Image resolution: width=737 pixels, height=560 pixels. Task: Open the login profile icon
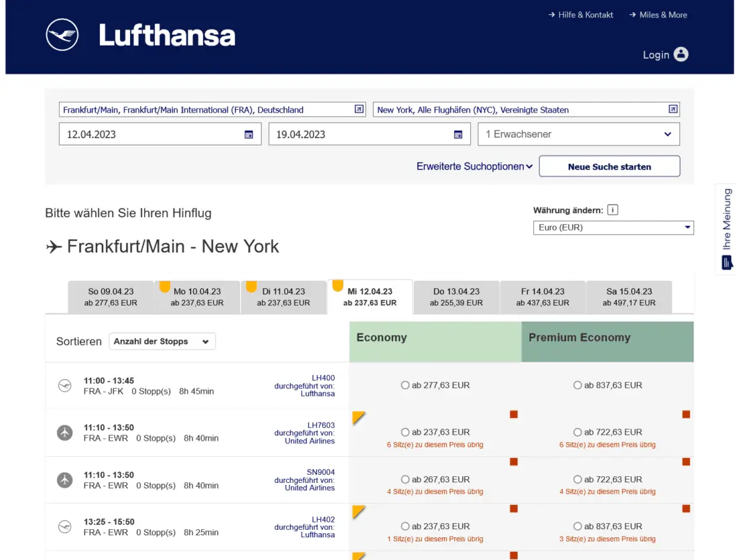(681, 54)
